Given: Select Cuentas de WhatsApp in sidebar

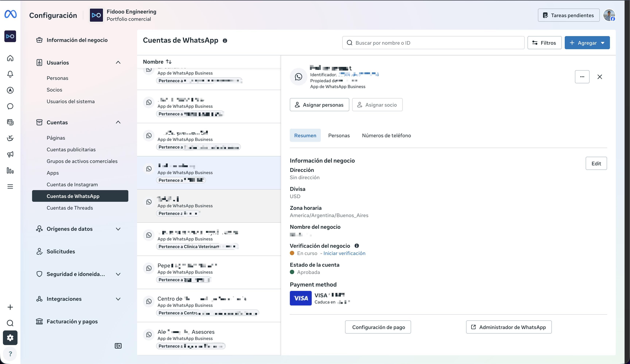Looking at the screenshot, I should (80, 196).
